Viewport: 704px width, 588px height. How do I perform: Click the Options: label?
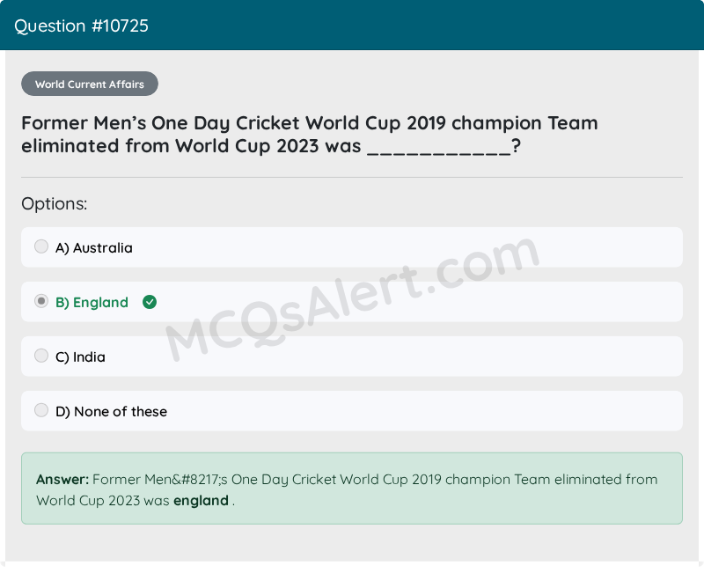[x=55, y=204]
